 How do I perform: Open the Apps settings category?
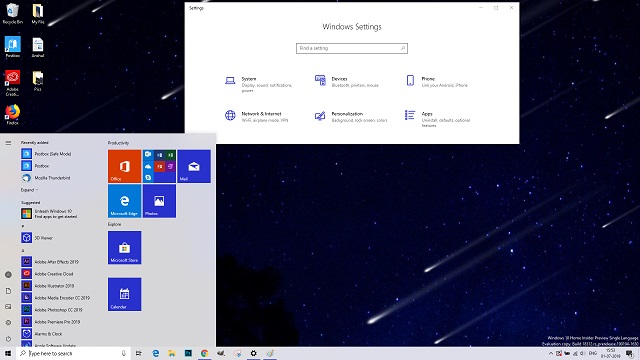coord(439,118)
